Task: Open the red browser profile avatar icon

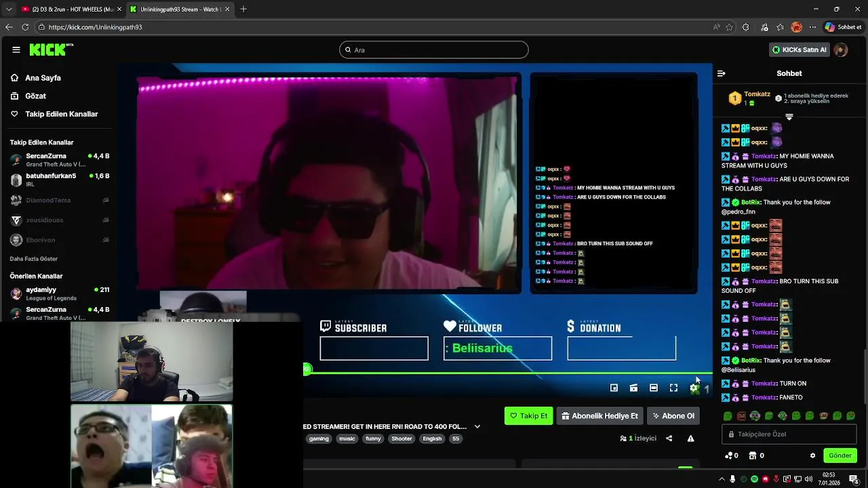Action: coord(797,27)
